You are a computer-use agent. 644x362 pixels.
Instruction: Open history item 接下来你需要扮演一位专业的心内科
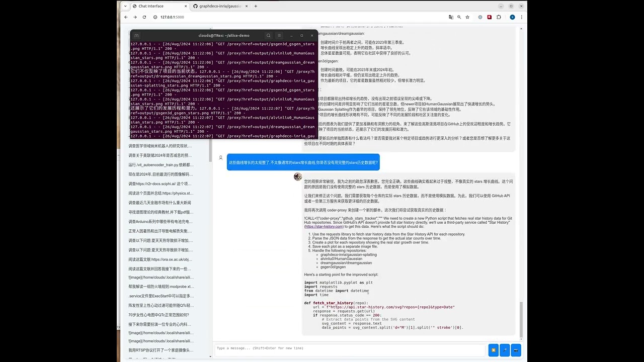pyautogui.click(x=159, y=324)
